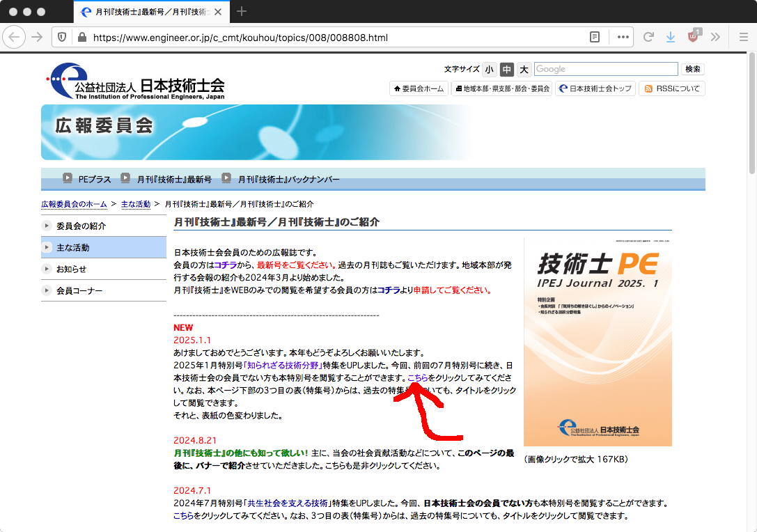Open 共生社会を支える技術 feature link
Screen dimensions: 757x532
pyautogui.click(x=287, y=503)
